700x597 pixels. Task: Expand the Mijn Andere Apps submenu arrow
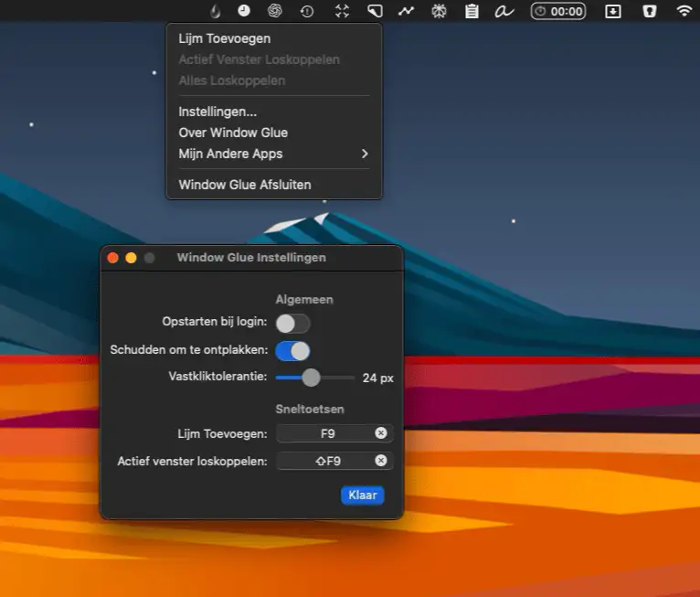pos(365,154)
